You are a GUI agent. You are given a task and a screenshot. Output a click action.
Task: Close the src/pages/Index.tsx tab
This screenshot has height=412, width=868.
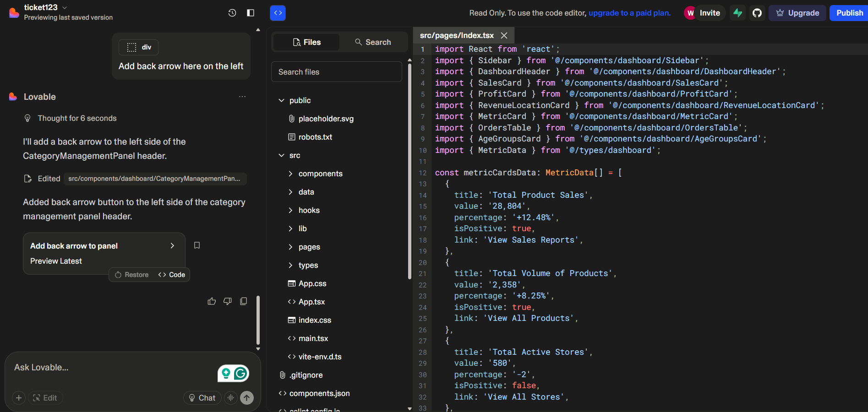pos(504,35)
